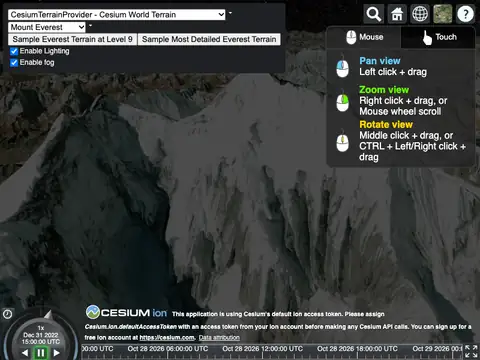Switch to Touch instructions tab
The width and height of the screenshot is (480, 360).
point(438,37)
